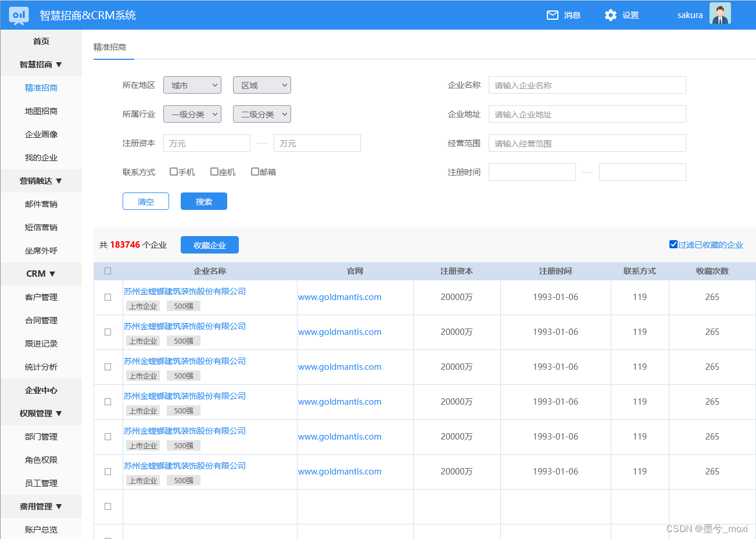Toggle 过滤已收藏的企业 checkbox
756x539 pixels.
pyautogui.click(x=673, y=244)
